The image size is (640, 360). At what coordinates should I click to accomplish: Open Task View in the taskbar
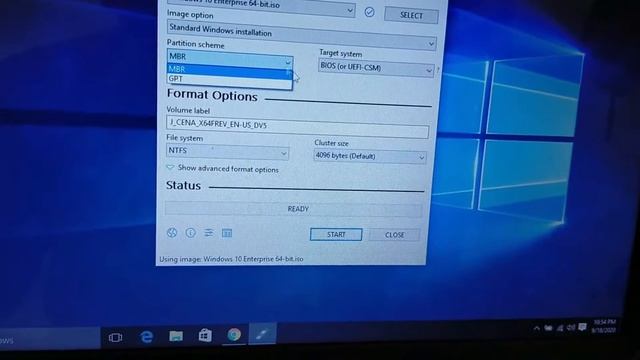pyautogui.click(x=116, y=338)
